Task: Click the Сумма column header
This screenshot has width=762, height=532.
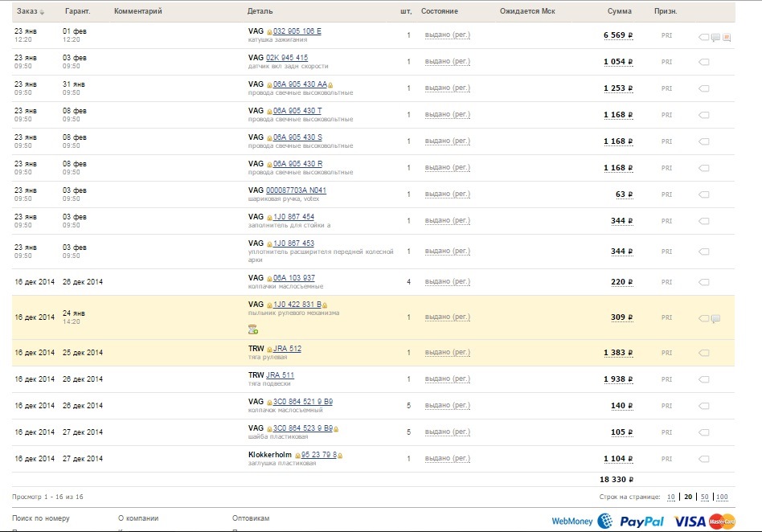Action: (620, 11)
